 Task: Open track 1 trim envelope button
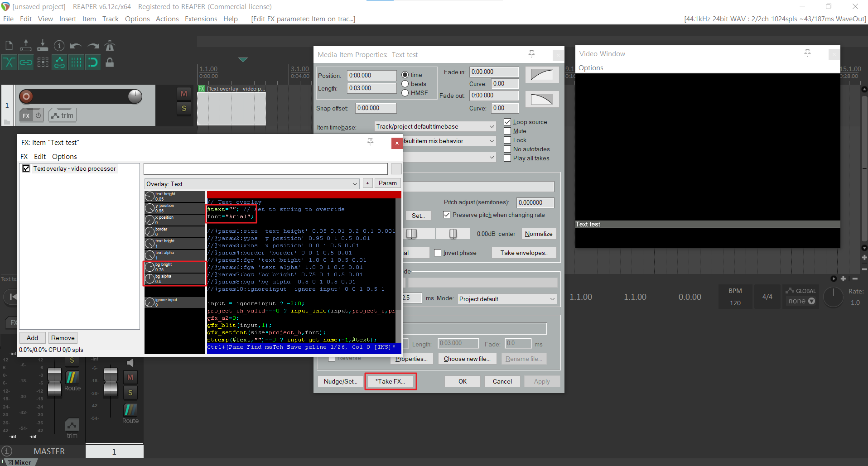coord(63,115)
